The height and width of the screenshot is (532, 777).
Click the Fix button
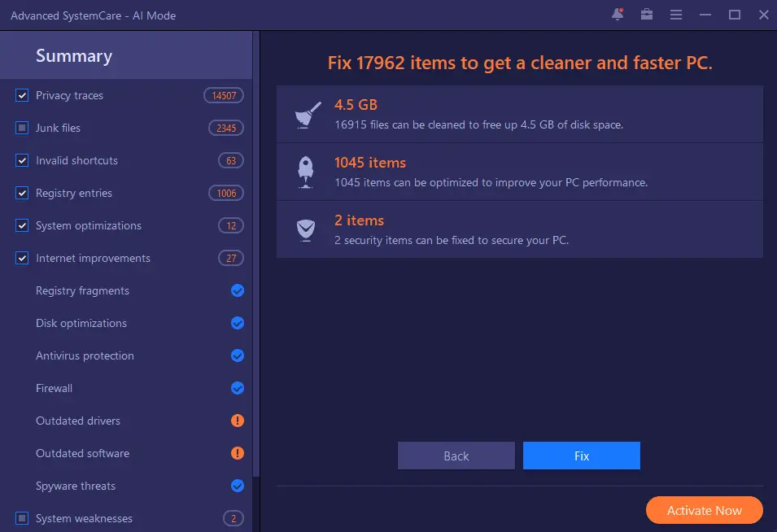pos(581,456)
